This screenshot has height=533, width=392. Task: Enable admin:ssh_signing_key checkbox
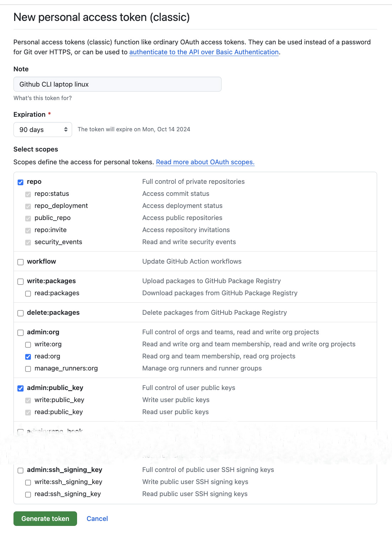[x=21, y=470]
